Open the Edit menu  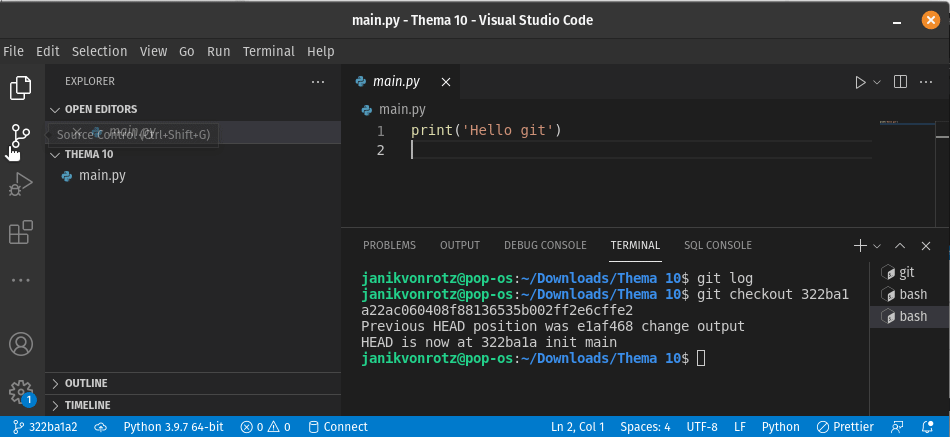tap(48, 52)
